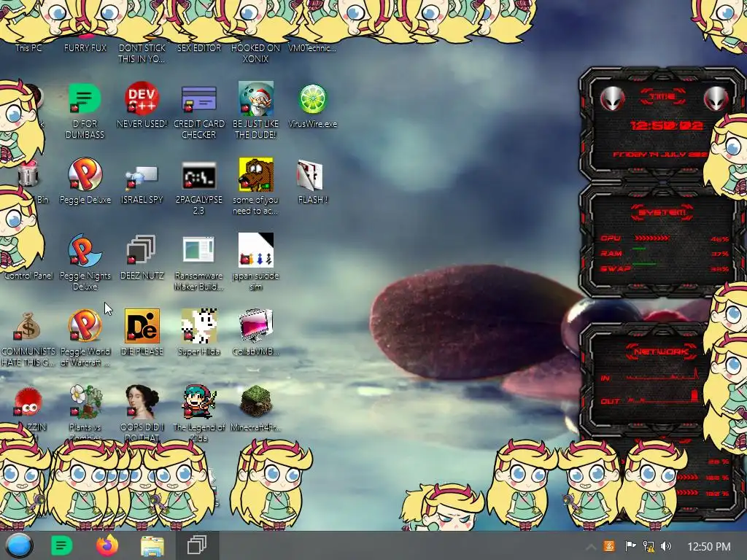Select Peggle World of Warcraft icon
The width and height of the screenshot is (747, 560).
pos(85,326)
